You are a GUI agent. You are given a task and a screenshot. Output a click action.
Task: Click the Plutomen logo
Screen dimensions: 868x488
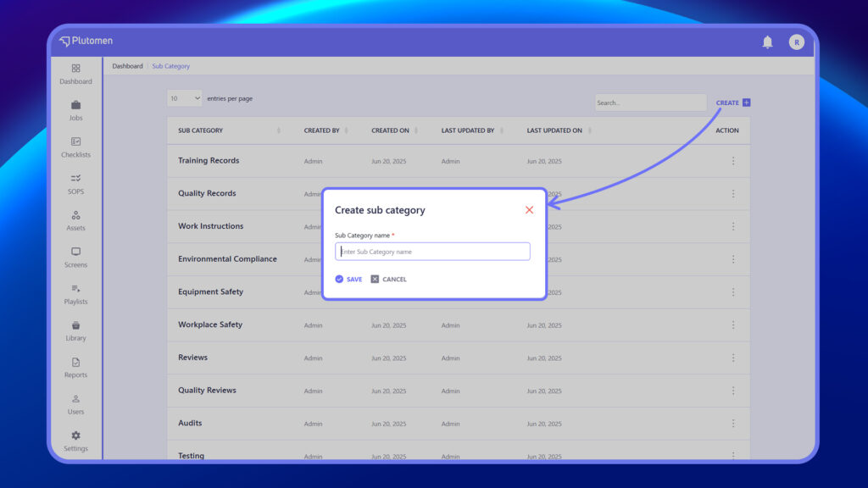pyautogui.click(x=86, y=41)
